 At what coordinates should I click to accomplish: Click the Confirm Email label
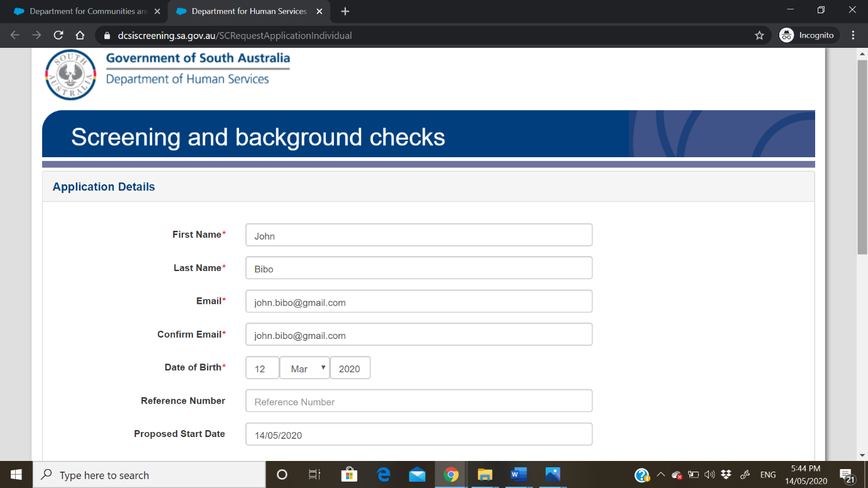click(191, 334)
